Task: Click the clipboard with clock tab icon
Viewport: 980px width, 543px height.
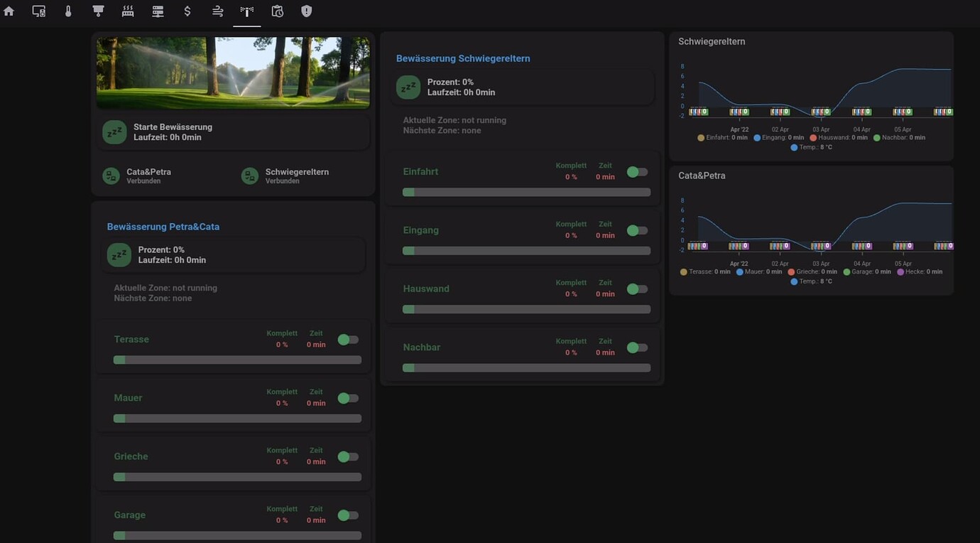Action: [x=276, y=11]
